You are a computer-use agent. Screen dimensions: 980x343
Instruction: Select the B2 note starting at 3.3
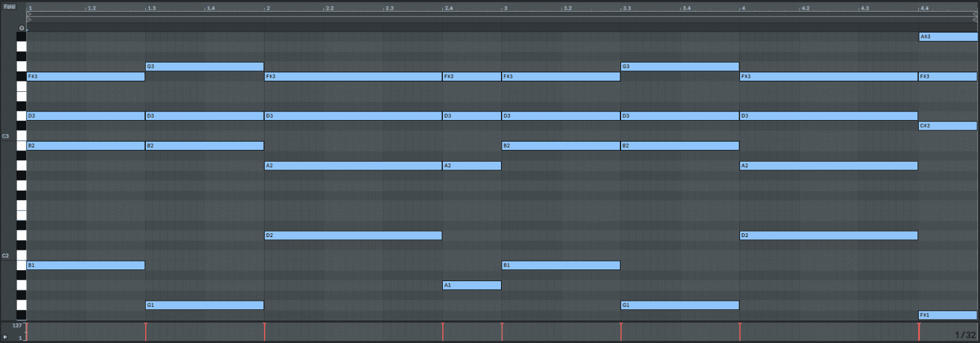[680, 146]
